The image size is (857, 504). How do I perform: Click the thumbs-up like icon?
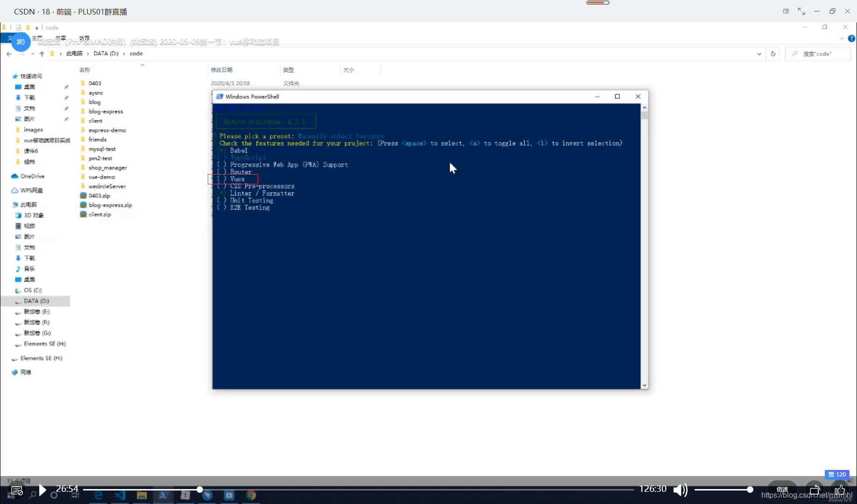tap(840, 490)
